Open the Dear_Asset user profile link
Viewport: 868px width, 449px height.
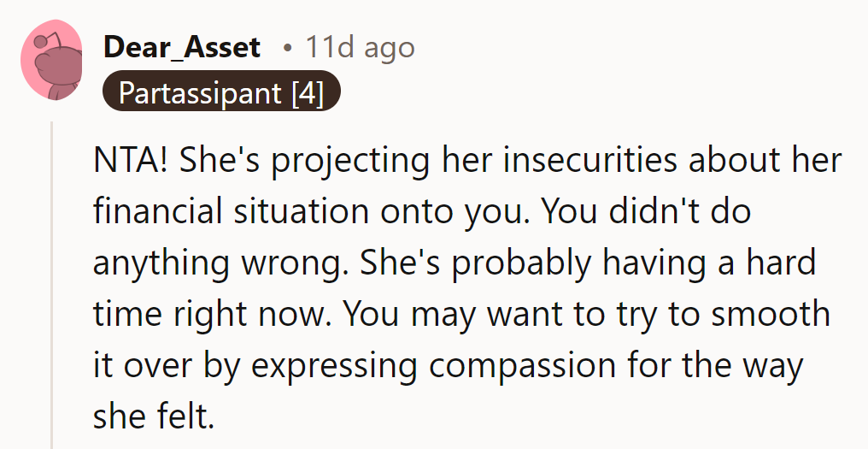[181, 47]
